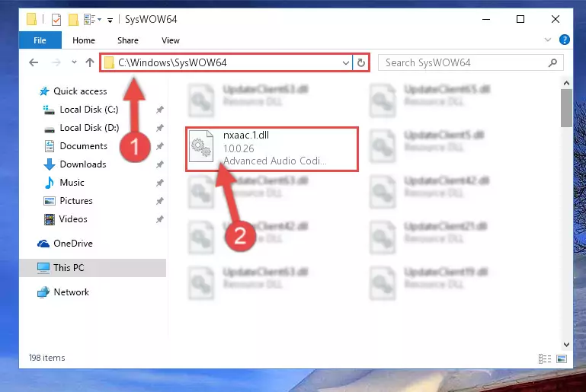Select OneDrive in navigation pane

coord(73,244)
